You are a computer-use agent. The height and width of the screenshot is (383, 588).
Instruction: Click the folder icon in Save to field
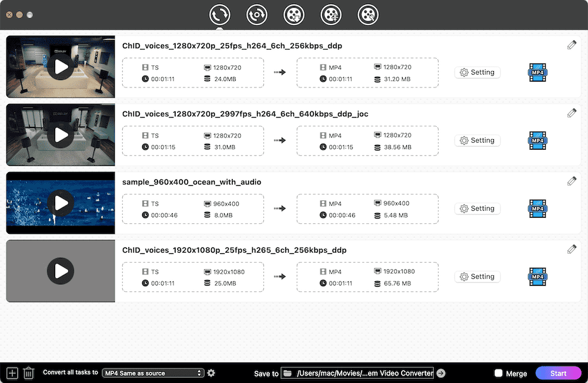coord(288,373)
